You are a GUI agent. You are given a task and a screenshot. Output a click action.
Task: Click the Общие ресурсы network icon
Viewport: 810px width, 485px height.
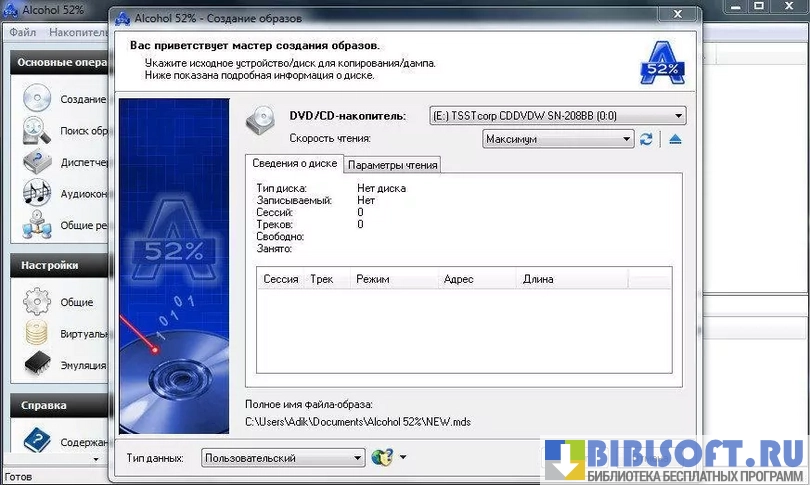[37, 226]
